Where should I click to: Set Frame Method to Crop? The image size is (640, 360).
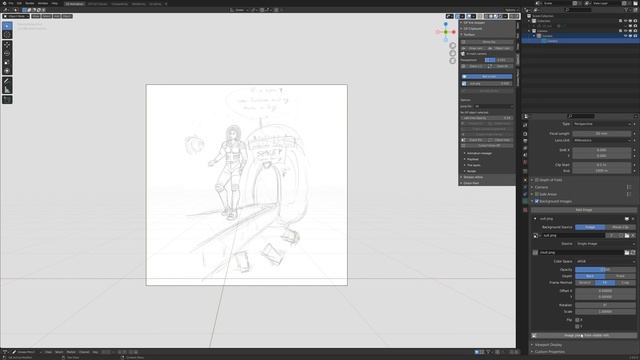tap(625, 282)
